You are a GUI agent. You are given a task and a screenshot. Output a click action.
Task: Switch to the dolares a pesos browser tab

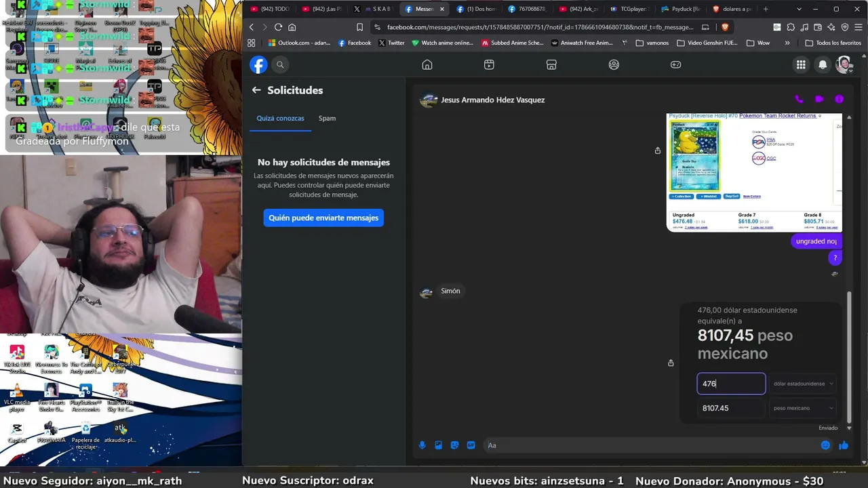coord(732,9)
